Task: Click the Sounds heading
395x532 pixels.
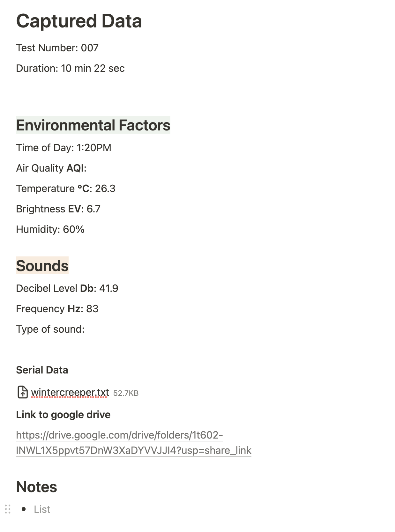Action: [42, 266]
